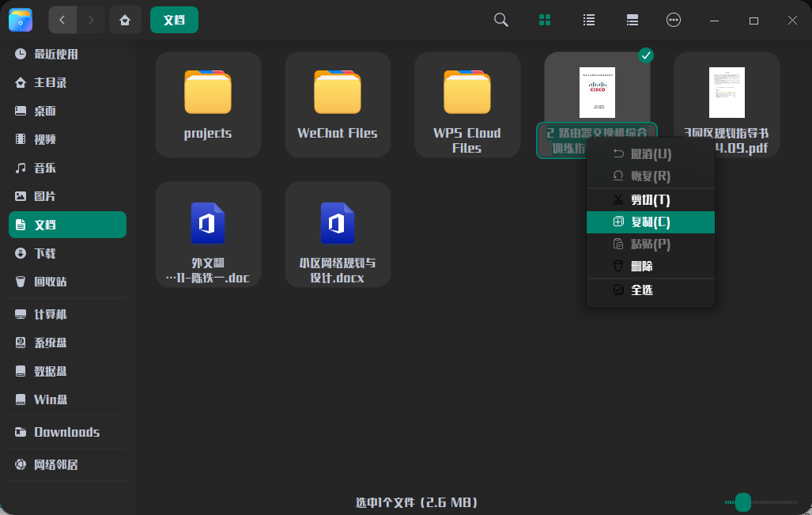Select Downloads in the sidebar
812x515 pixels.
(x=66, y=432)
